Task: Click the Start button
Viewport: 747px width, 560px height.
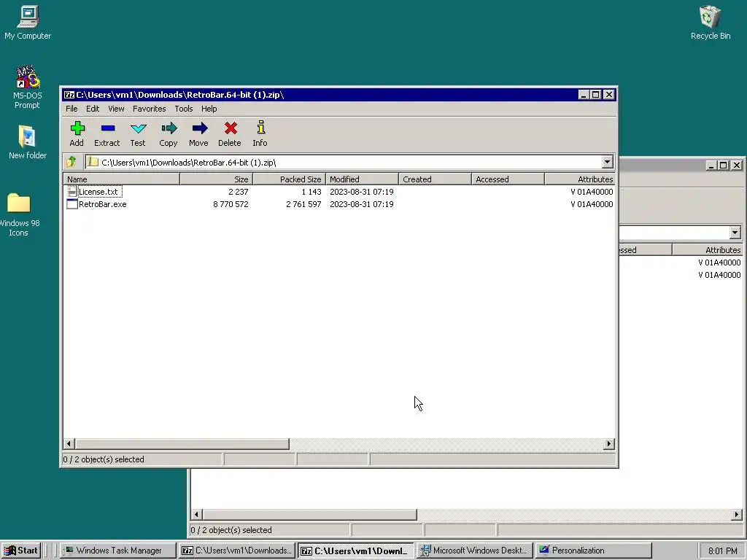Action: [x=21, y=551]
